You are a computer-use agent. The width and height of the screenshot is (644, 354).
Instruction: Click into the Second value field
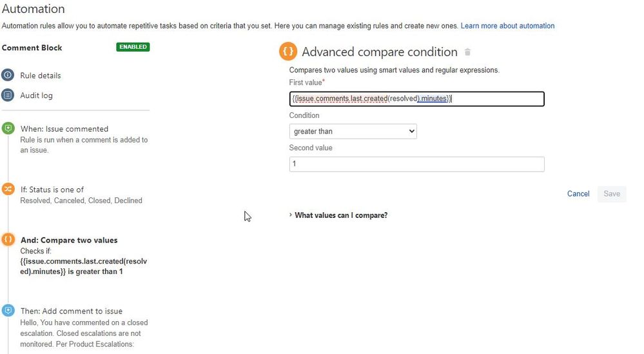point(416,164)
